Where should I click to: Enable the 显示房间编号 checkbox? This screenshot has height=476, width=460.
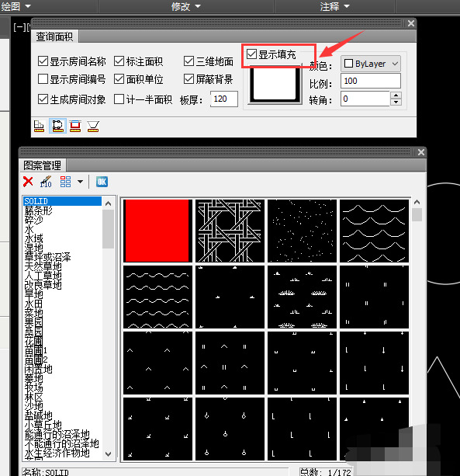[x=43, y=79]
